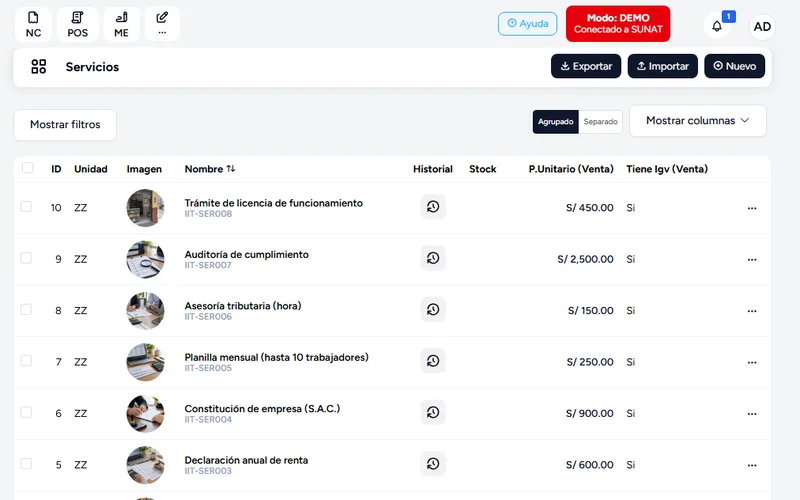Screen dimensions: 800x500
Task: Click the code IIT-SER003
Action: (208, 471)
